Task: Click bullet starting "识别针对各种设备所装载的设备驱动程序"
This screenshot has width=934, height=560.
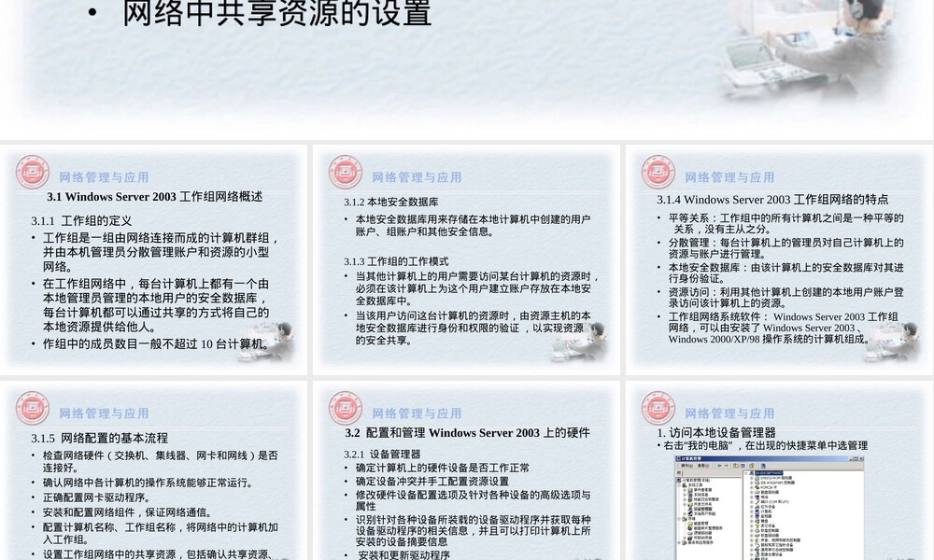Action: tap(473, 531)
